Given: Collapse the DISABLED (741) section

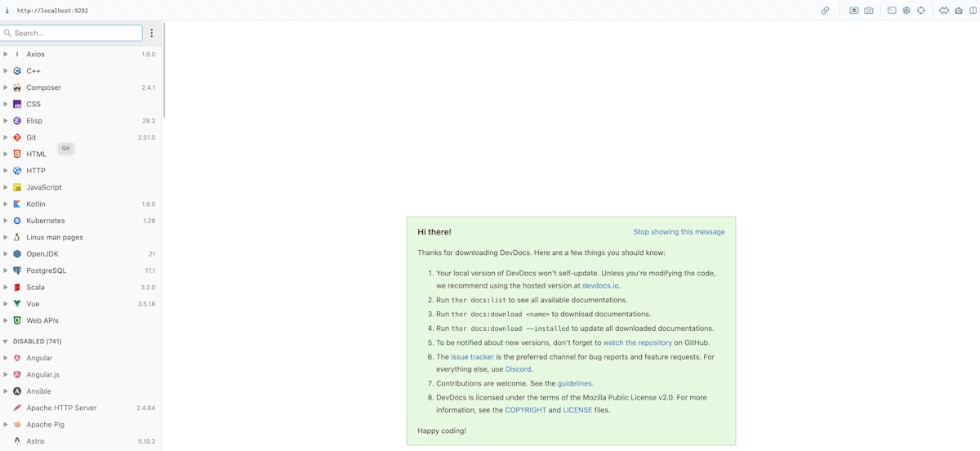Looking at the screenshot, I should coord(6,342).
